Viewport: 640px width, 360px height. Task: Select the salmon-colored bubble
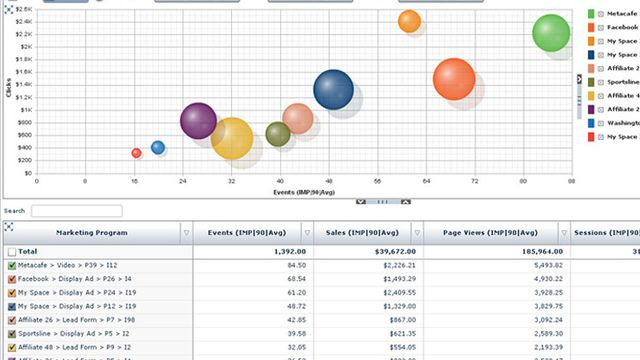coord(298,119)
